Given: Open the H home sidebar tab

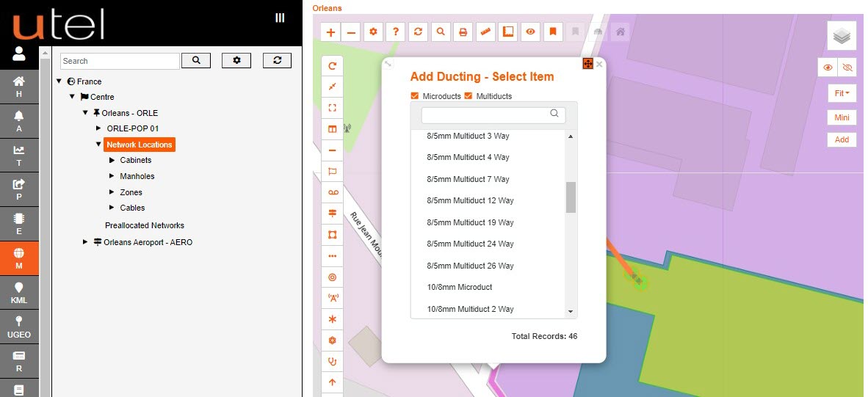Looking at the screenshot, I should [19, 87].
